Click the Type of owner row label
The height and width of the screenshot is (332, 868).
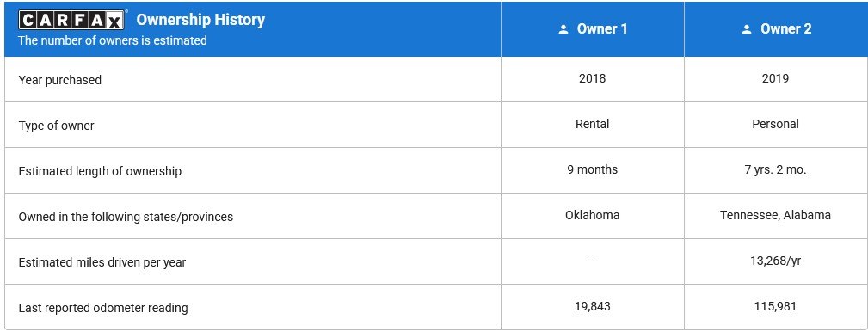coord(56,126)
